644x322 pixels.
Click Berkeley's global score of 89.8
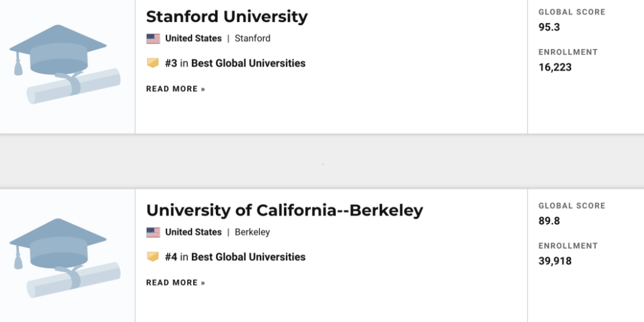(x=549, y=221)
